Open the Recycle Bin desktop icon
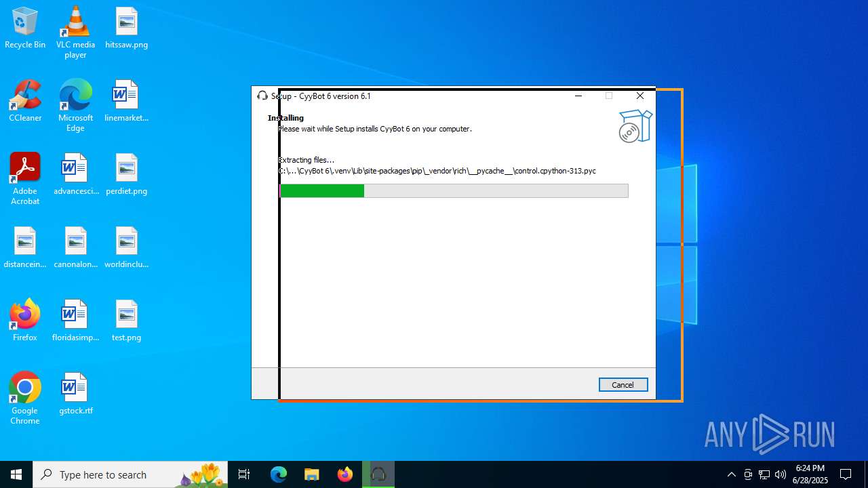 click(x=25, y=28)
